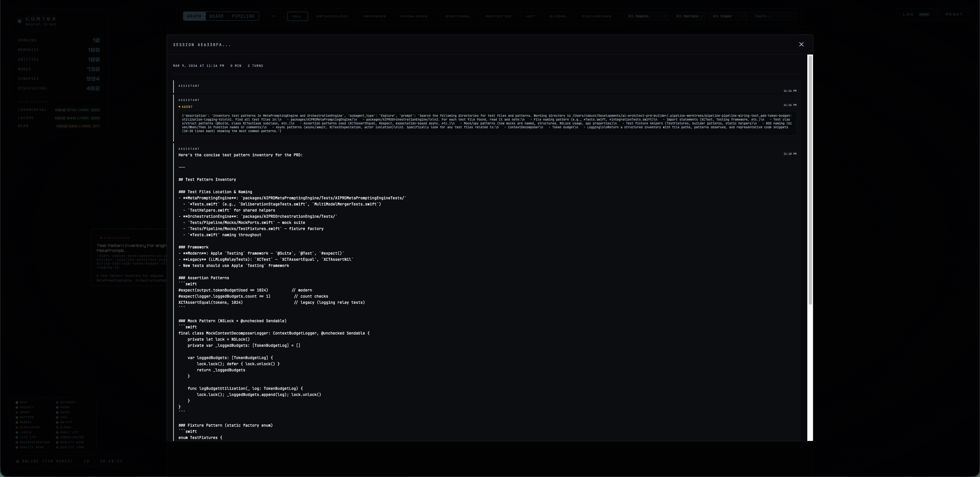Image resolution: width=980 pixels, height=477 pixels.
Task: Open the All Emotions dropdown
Action: coord(689,16)
